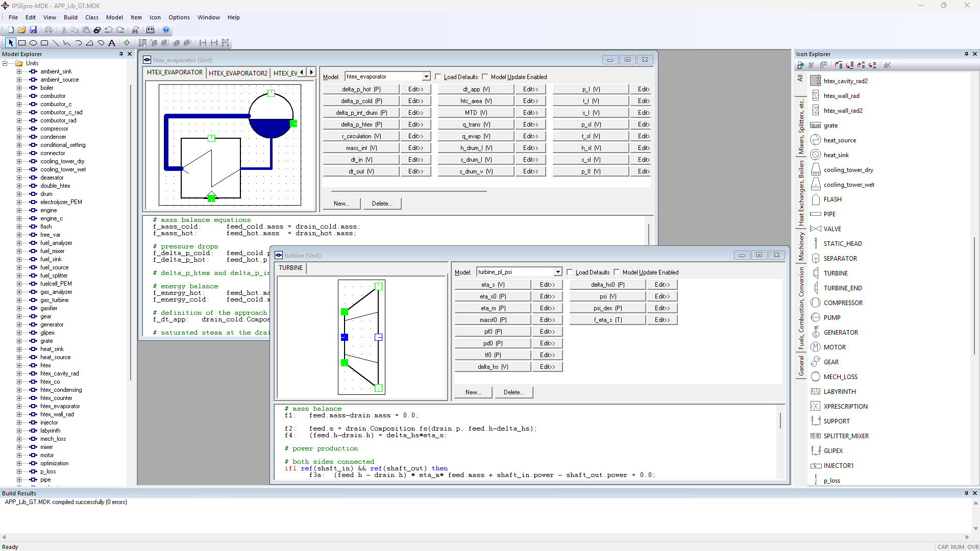This screenshot has height=551, width=980.
Task: Select the Text tool in the drawing toolbar
Action: click(x=112, y=43)
